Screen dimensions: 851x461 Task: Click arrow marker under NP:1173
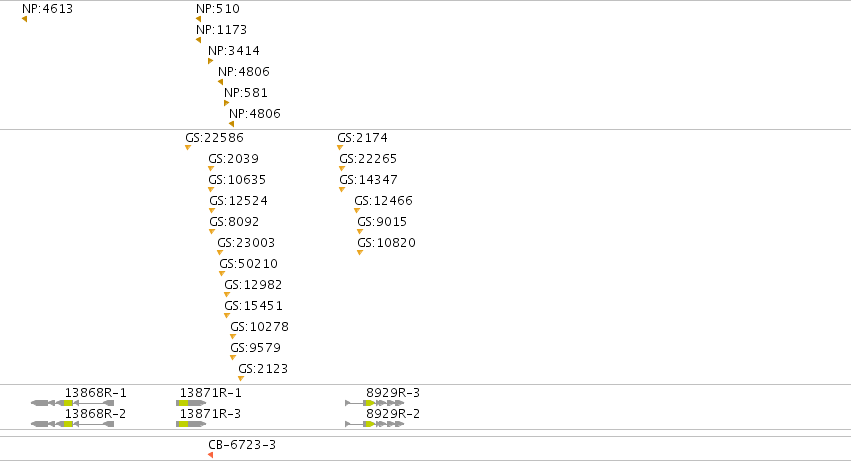click(x=198, y=40)
